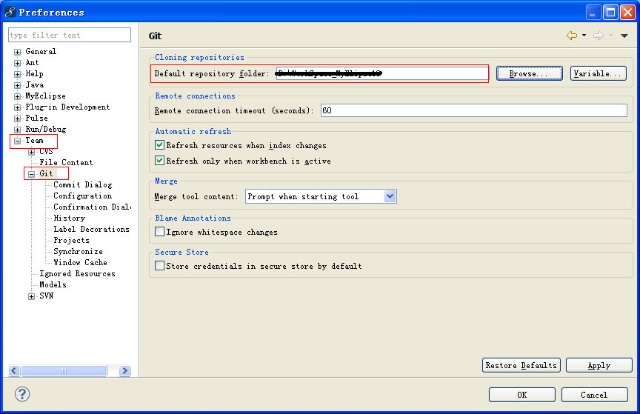Click Restore Defaults button
Viewport: 640px width, 414px height.
521,365
